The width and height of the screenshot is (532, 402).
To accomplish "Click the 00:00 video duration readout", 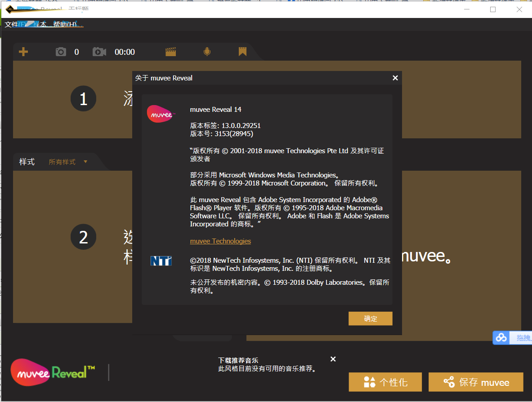I will (125, 52).
